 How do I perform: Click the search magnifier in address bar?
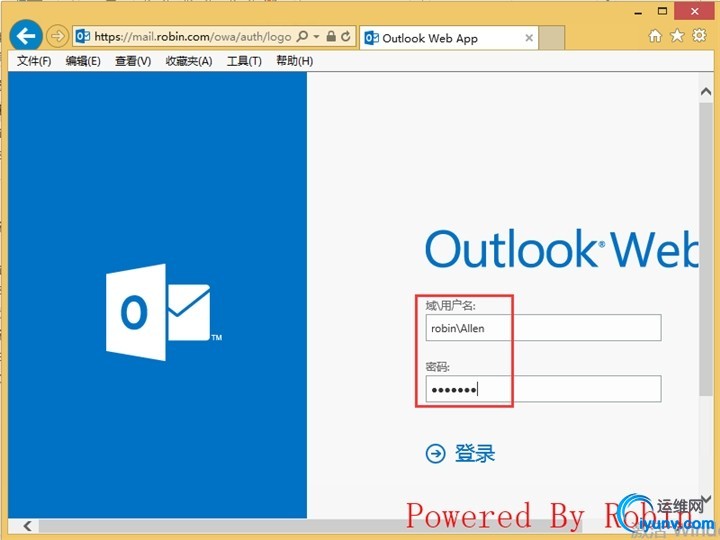[x=302, y=36]
